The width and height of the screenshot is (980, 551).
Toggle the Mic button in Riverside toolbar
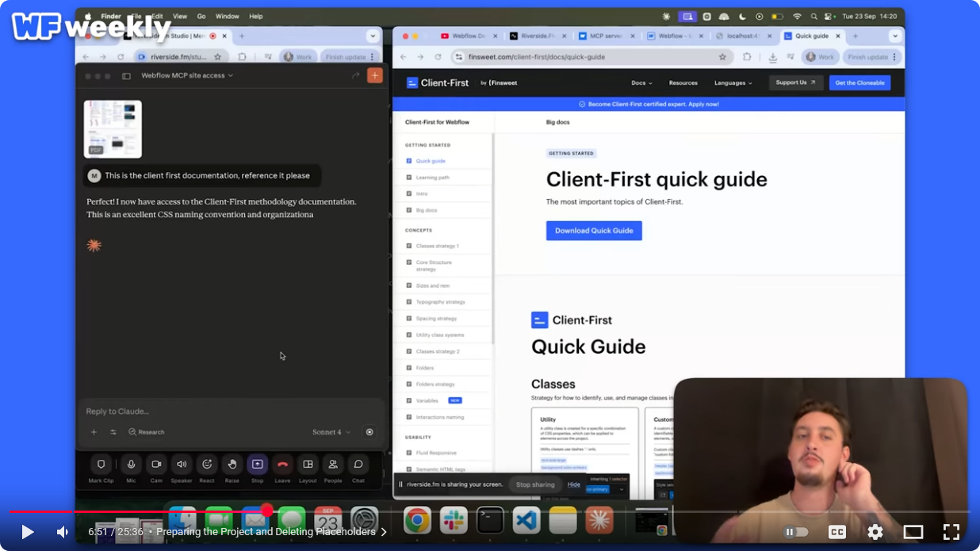[x=131, y=465]
